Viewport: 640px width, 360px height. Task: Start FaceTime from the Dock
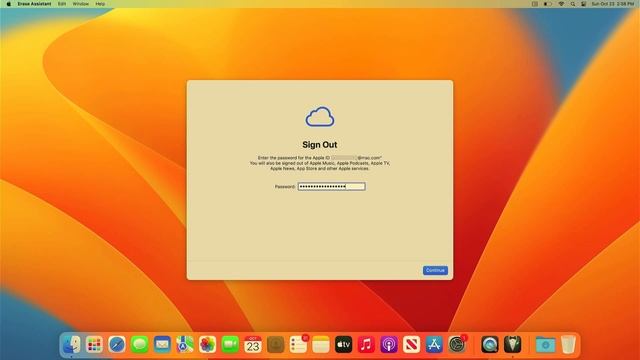click(230, 344)
